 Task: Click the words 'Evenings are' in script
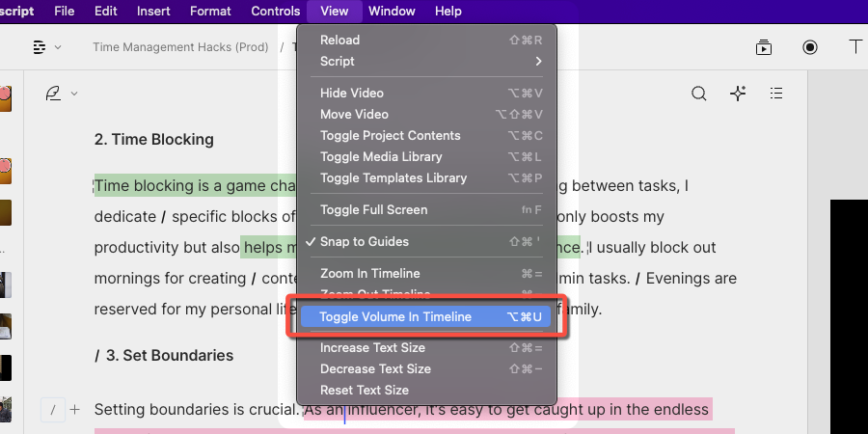click(x=691, y=278)
